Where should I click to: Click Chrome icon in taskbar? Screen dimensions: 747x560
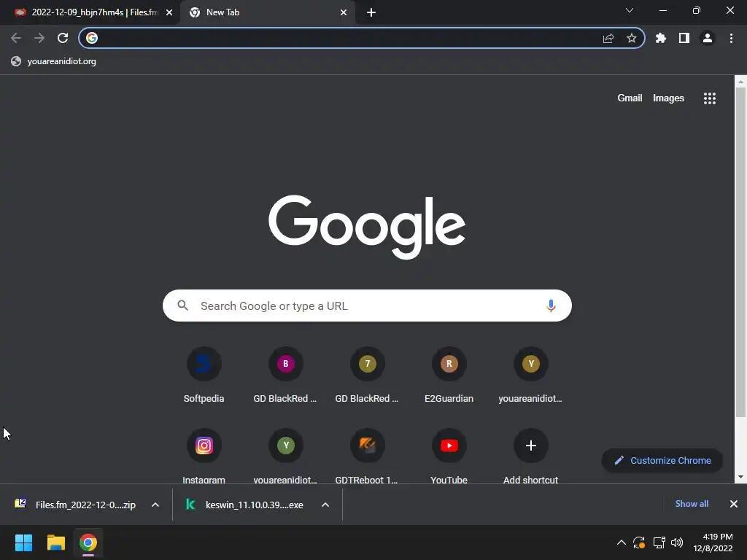88,542
